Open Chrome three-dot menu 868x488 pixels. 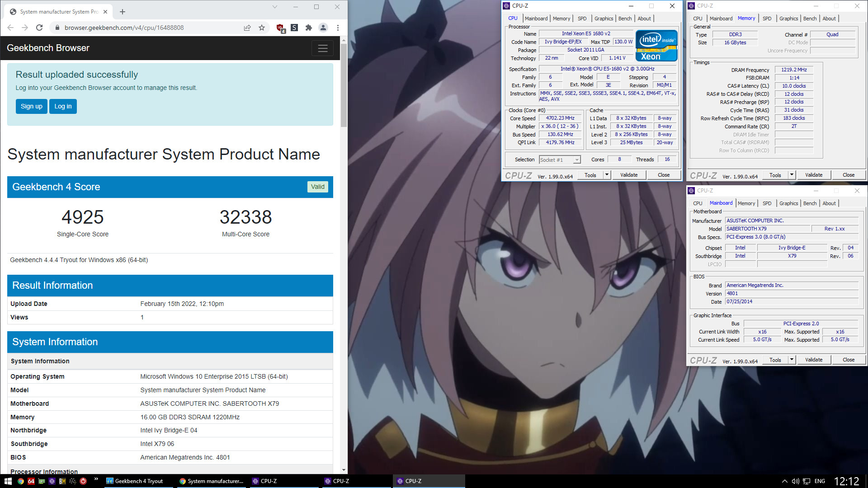point(338,28)
